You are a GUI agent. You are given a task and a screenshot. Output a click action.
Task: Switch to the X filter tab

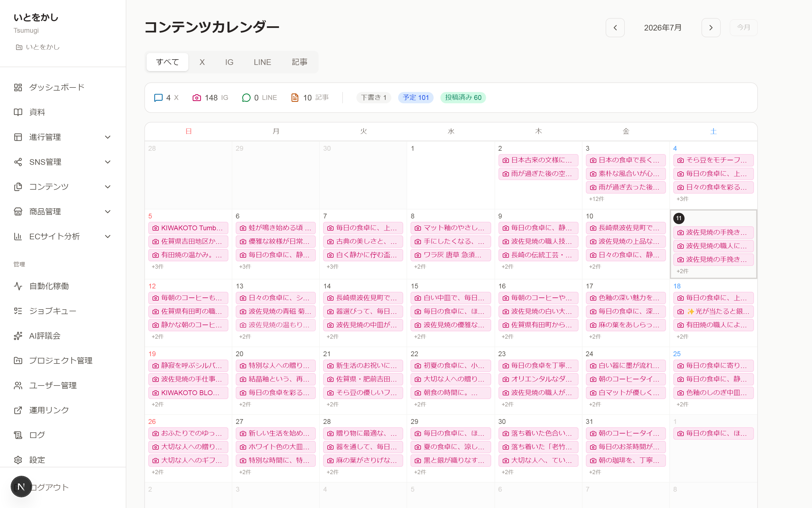(202, 62)
